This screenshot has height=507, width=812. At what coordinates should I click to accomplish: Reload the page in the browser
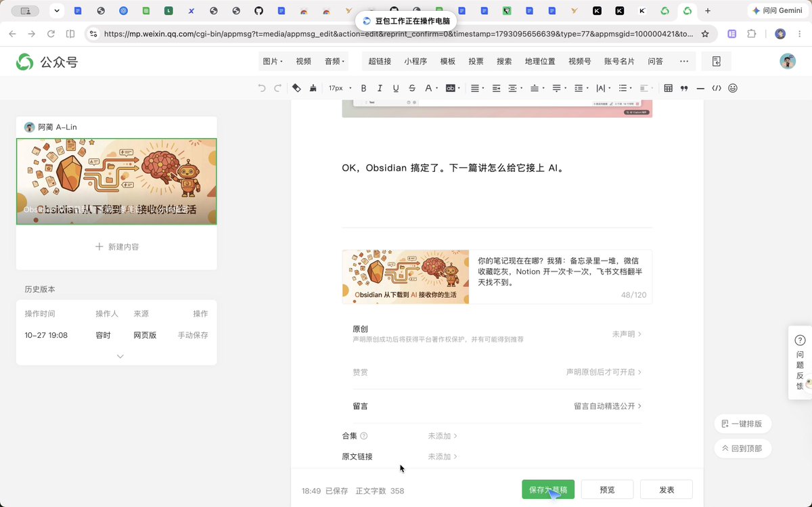(51, 33)
